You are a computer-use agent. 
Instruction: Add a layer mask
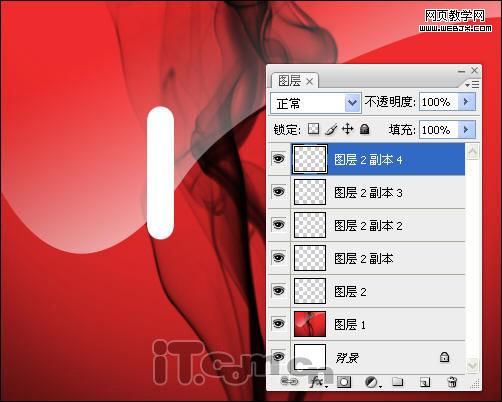(x=344, y=382)
